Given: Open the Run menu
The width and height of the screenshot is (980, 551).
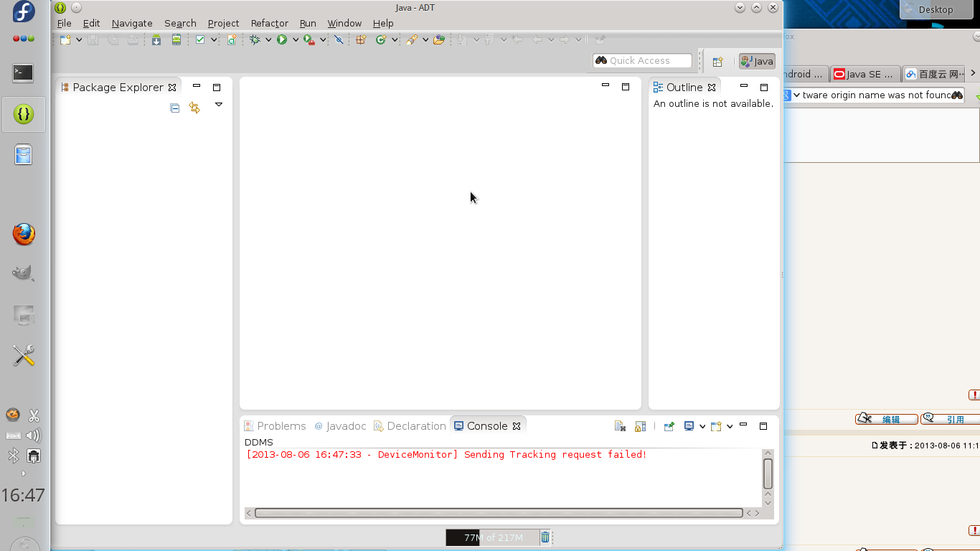Looking at the screenshot, I should tap(308, 23).
